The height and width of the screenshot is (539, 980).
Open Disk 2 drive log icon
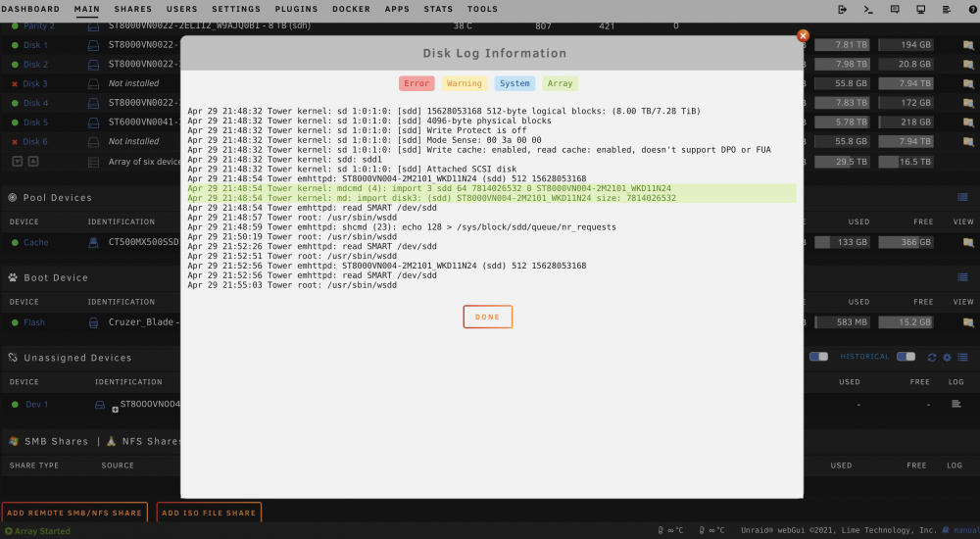93,65
